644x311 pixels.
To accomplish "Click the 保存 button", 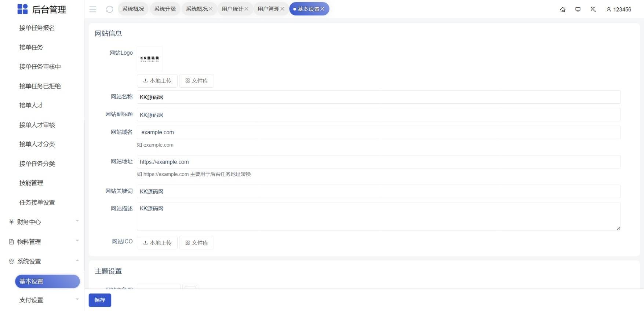I will pyautogui.click(x=100, y=300).
